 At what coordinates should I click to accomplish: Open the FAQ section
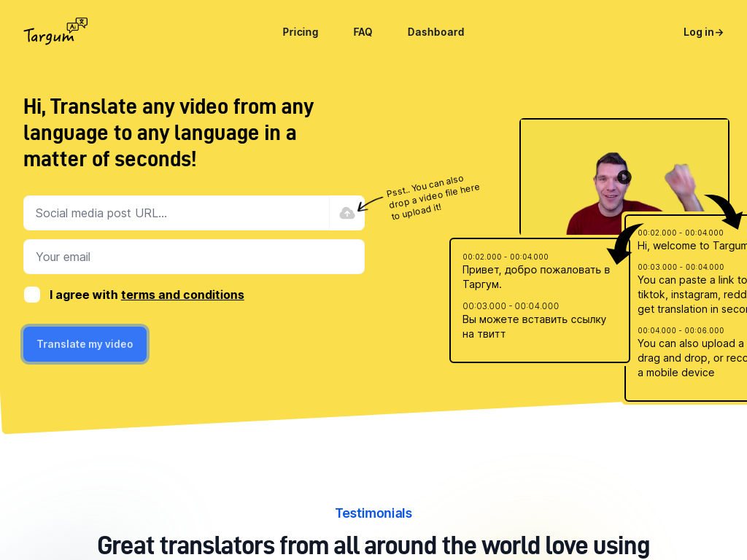[x=363, y=32]
